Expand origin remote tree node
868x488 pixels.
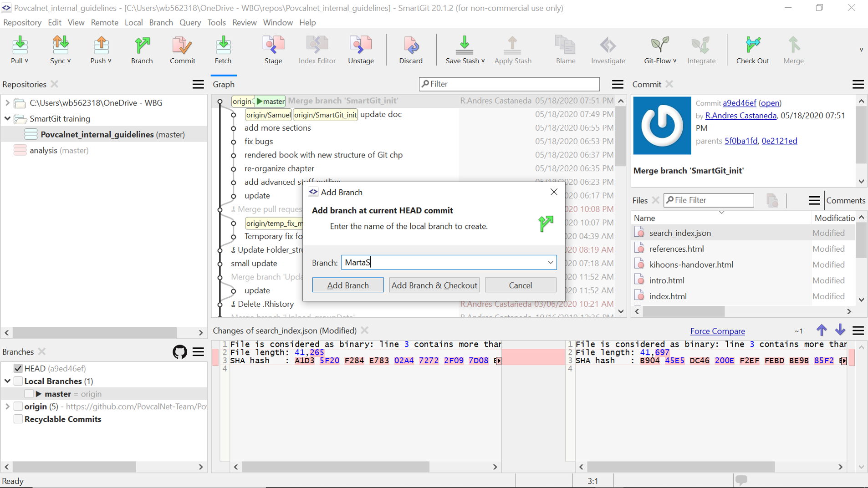point(7,407)
